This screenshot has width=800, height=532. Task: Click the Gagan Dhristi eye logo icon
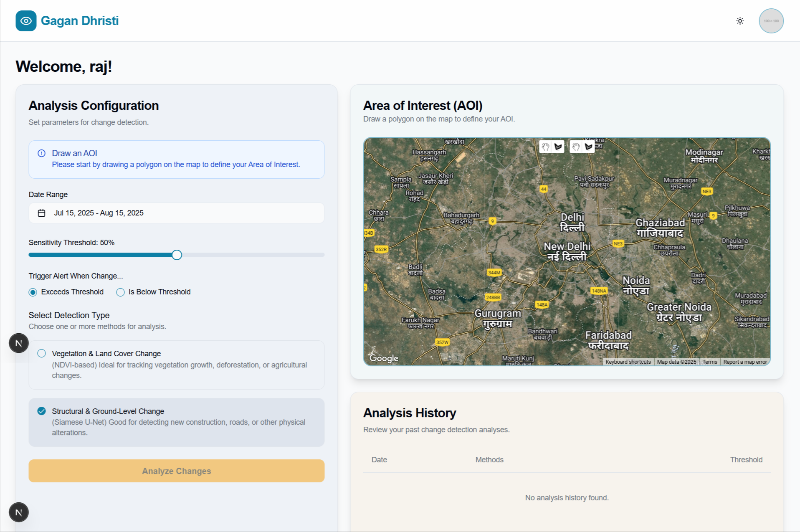point(26,21)
